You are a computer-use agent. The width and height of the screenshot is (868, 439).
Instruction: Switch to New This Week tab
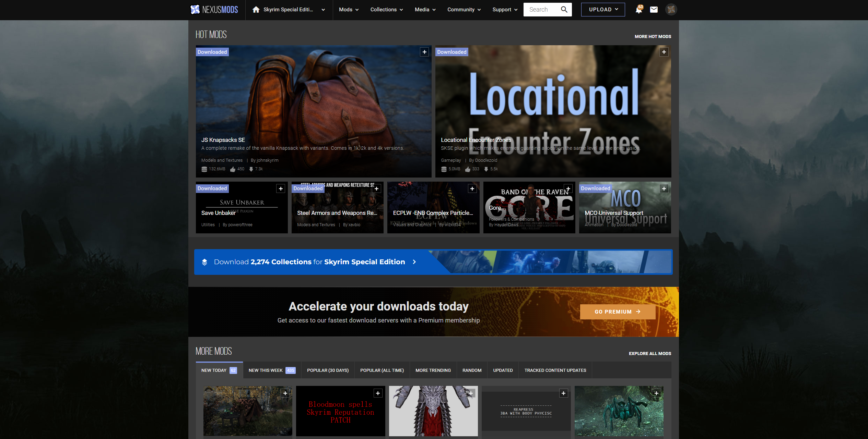click(272, 370)
